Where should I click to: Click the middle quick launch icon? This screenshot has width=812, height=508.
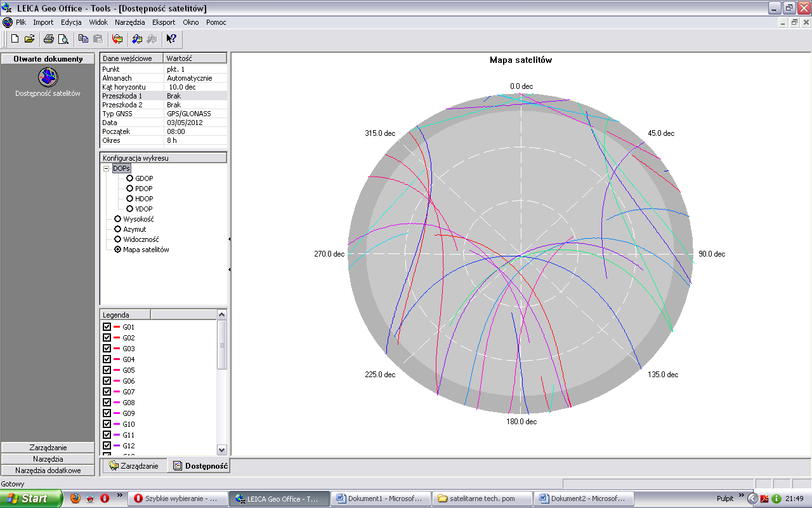[90, 498]
